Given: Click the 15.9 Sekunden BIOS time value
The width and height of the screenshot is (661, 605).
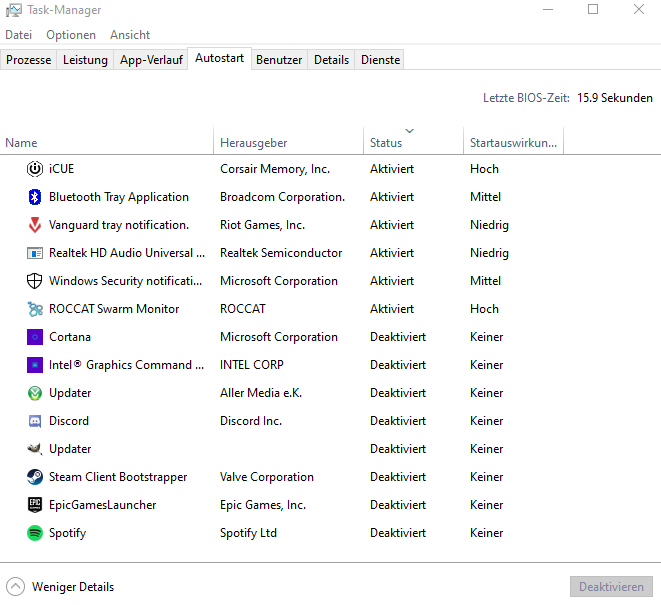Looking at the screenshot, I should (x=615, y=98).
